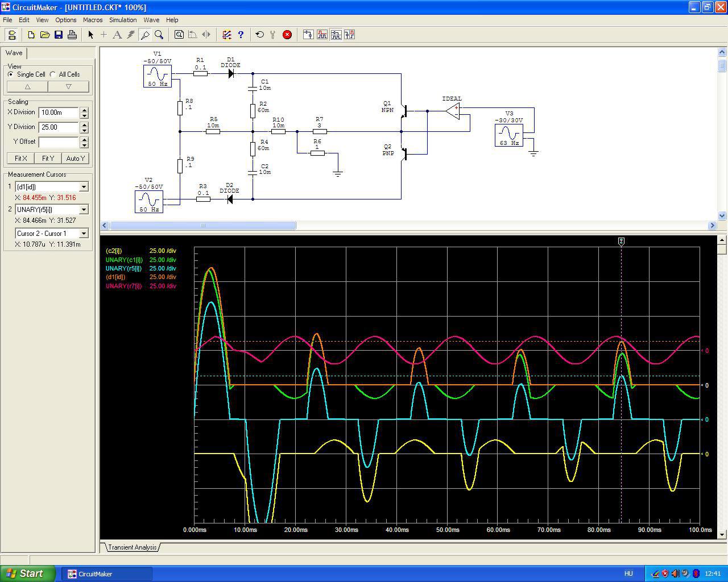
Task: Switch to the Transient Analysis tab
Action: pos(132,547)
